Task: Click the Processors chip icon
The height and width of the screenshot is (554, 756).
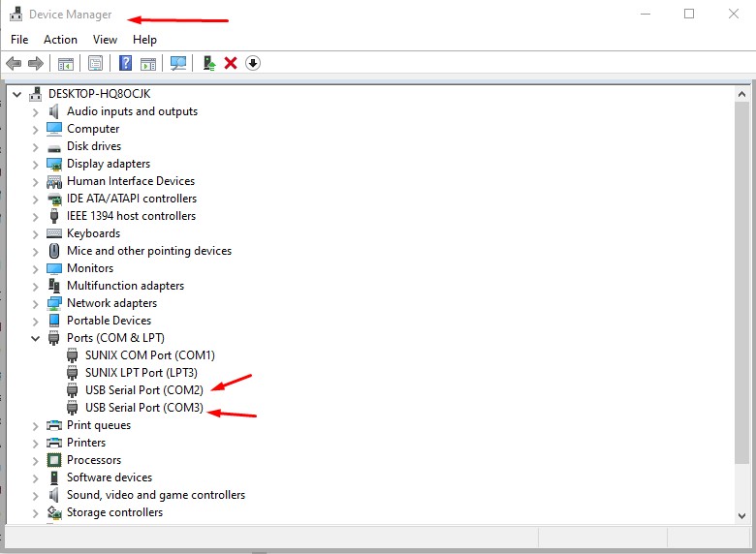Action: (54, 460)
